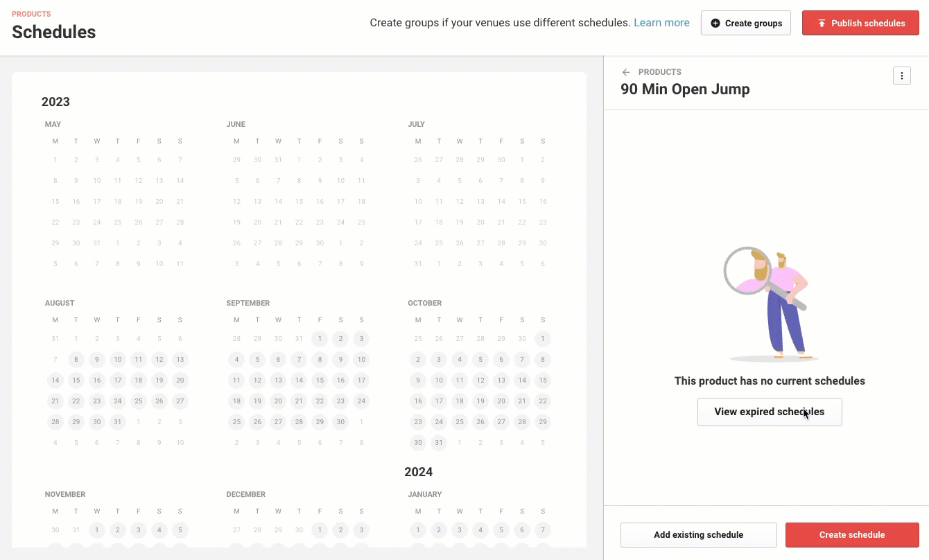
Task: Open the Create groups dialog
Action: (746, 23)
